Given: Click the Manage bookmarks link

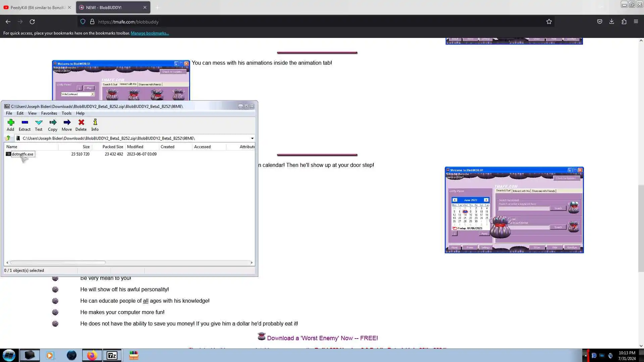Looking at the screenshot, I should tap(150, 33).
